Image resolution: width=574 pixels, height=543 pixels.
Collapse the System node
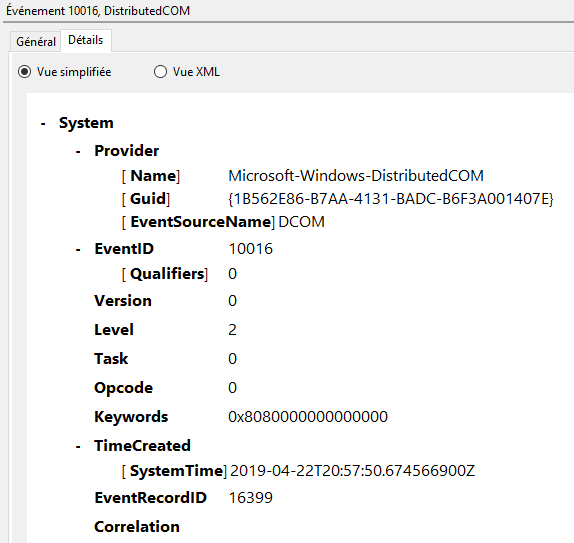point(43,124)
